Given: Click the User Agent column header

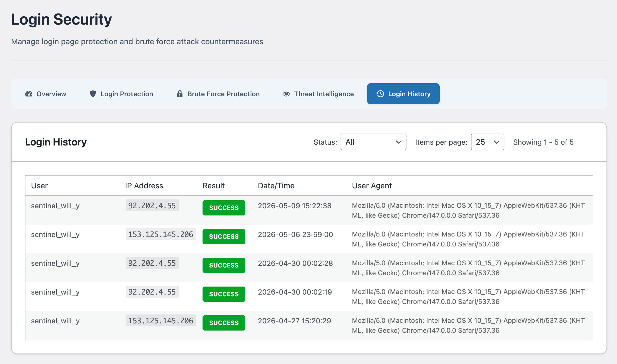Looking at the screenshot, I should [372, 186].
